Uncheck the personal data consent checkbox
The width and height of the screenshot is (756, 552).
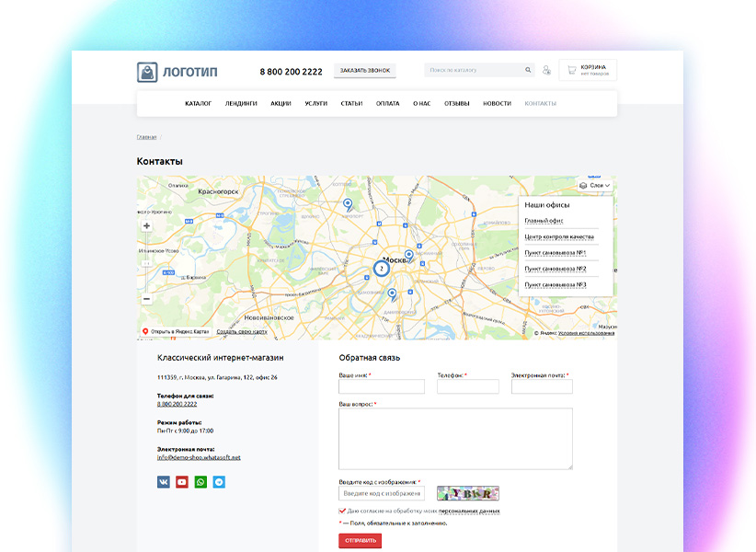tap(340, 512)
